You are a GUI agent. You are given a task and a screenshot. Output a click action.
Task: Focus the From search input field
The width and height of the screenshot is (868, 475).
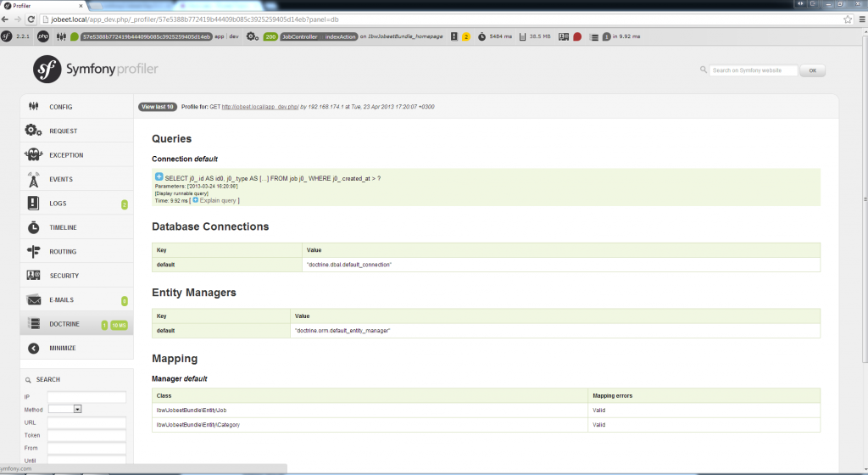click(86, 448)
